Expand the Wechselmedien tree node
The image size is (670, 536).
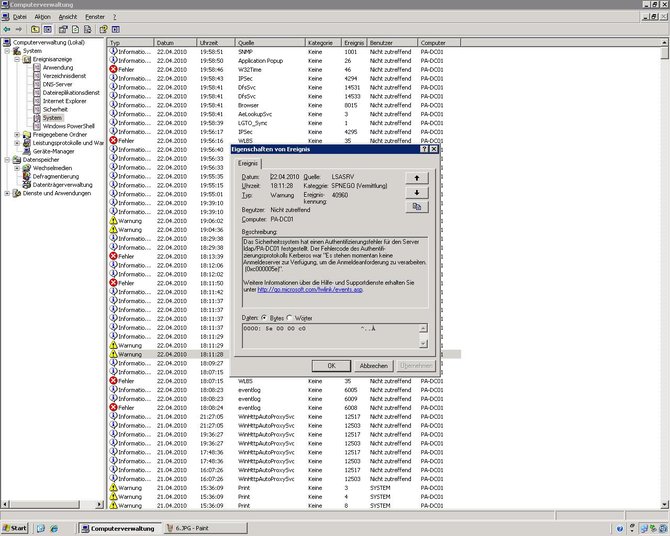click(17, 168)
